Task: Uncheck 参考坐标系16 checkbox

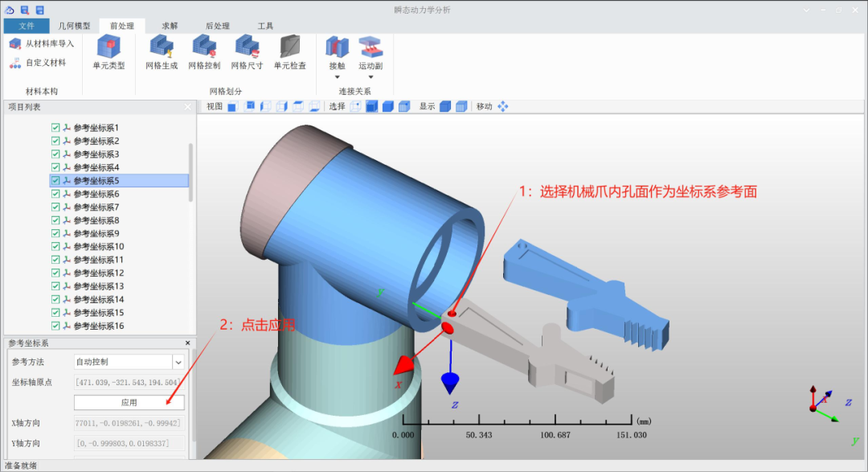Action: pos(55,326)
